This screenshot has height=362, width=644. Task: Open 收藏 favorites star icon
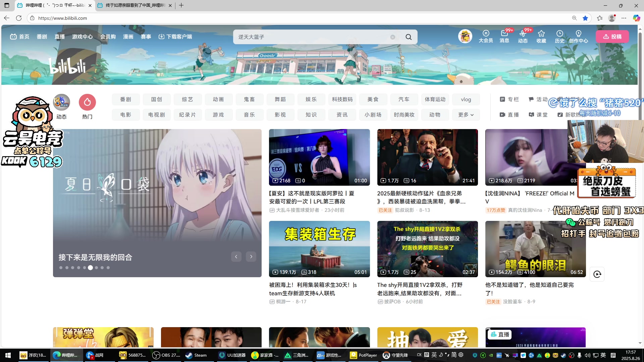click(x=541, y=36)
